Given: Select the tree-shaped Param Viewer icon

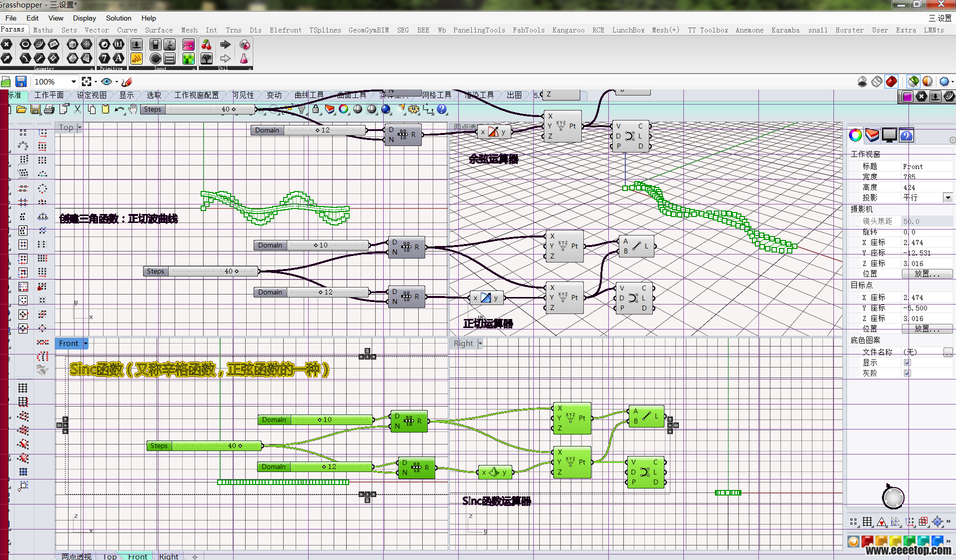Looking at the screenshot, I should (207, 58).
